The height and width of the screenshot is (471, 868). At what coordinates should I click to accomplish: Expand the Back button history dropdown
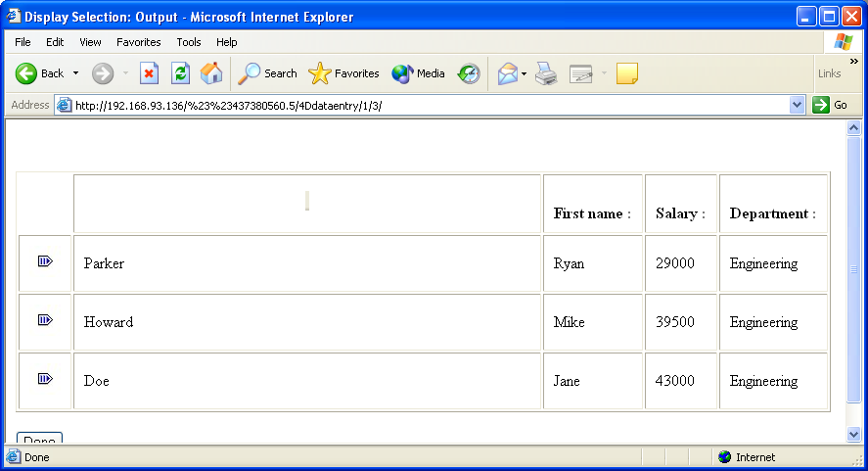point(75,73)
